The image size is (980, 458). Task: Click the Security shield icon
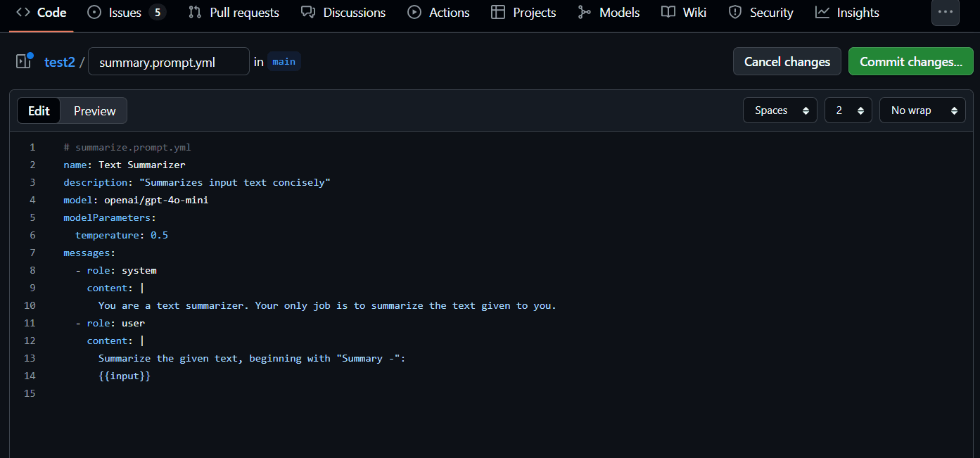click(735, 13)
